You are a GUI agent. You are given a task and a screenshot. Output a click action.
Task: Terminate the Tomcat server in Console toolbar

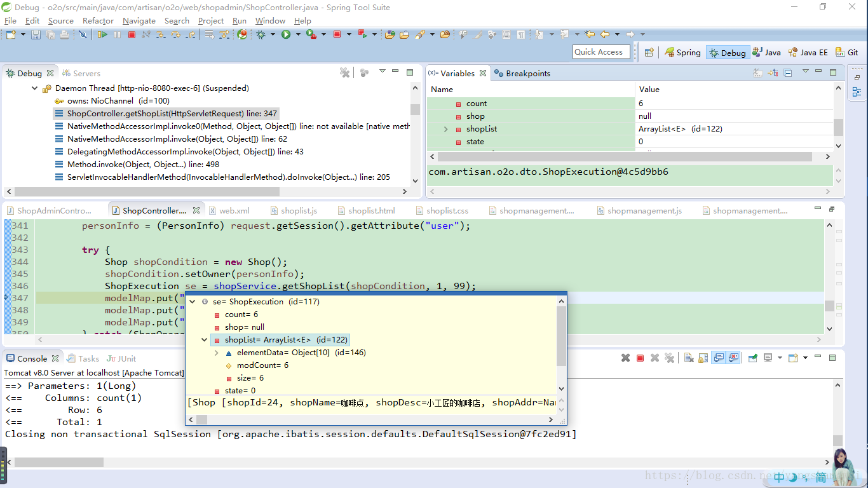click(x=640, y=358)
